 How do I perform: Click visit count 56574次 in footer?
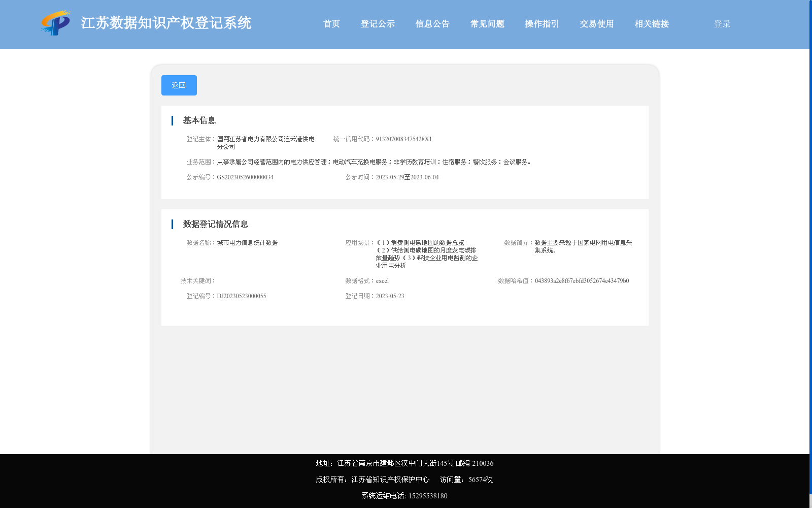[x=481, y=480]
